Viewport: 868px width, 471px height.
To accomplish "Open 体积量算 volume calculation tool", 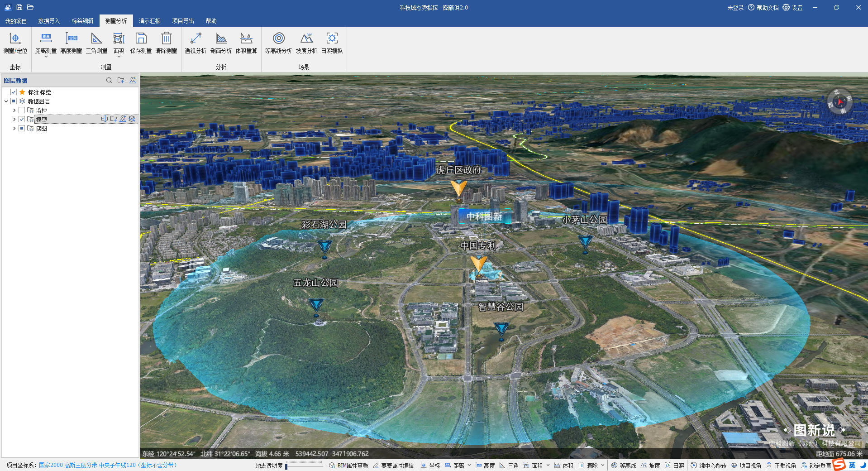I will (246, 43).
